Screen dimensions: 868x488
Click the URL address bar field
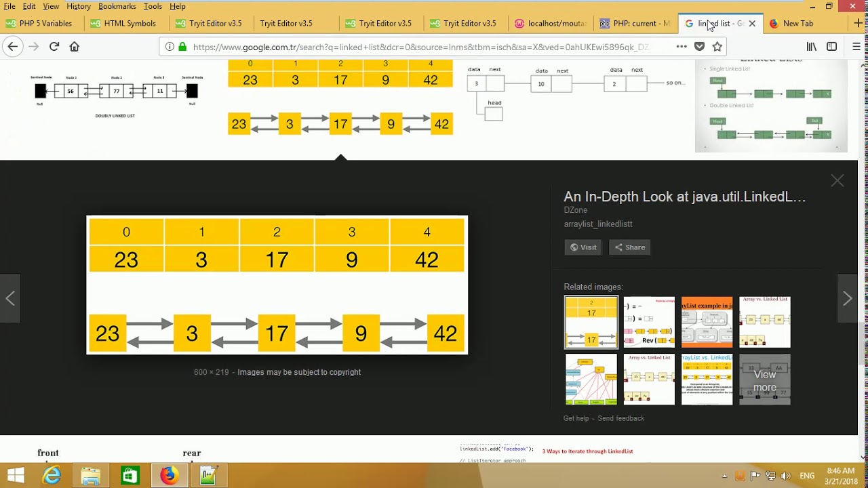click(420, 47)
